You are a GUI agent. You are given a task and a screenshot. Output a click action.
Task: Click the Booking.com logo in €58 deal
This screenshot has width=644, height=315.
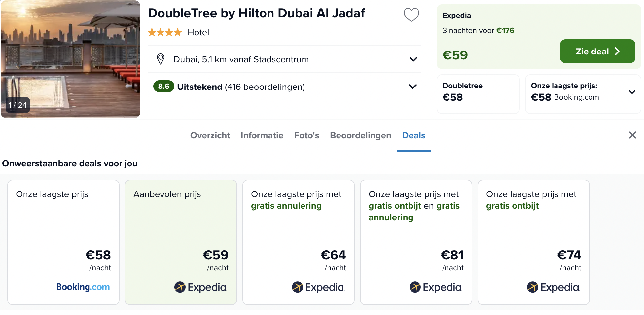coord(83,287)
